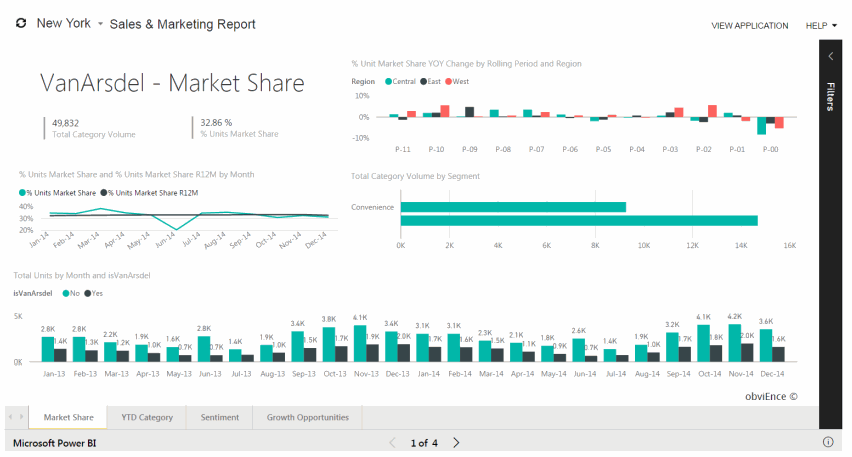
Task: Click the % Units Market Share R12M legend marker
Action: tap(103, 192)
